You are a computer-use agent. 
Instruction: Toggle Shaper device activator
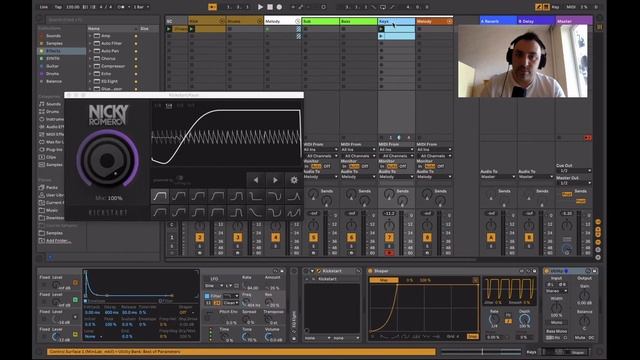tap(371, 271)
